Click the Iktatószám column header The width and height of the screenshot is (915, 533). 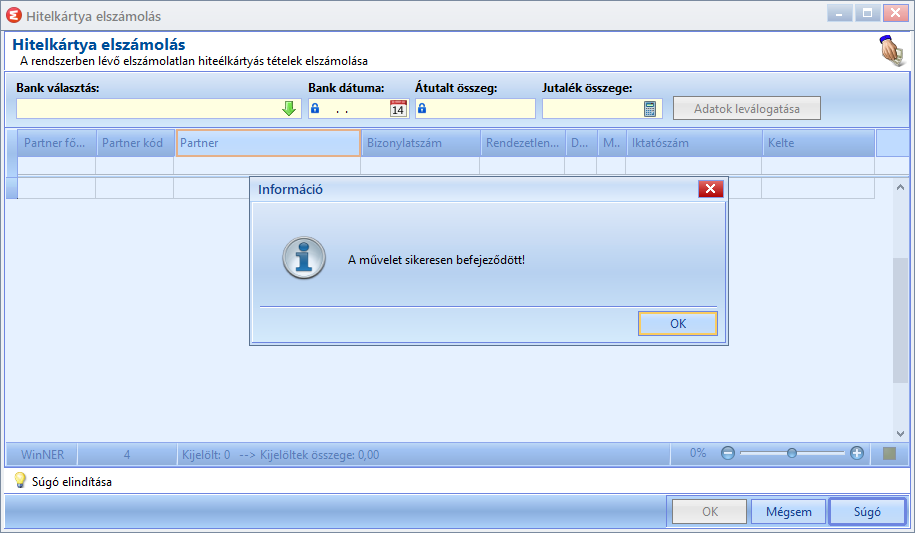click(x=694, y=143)
